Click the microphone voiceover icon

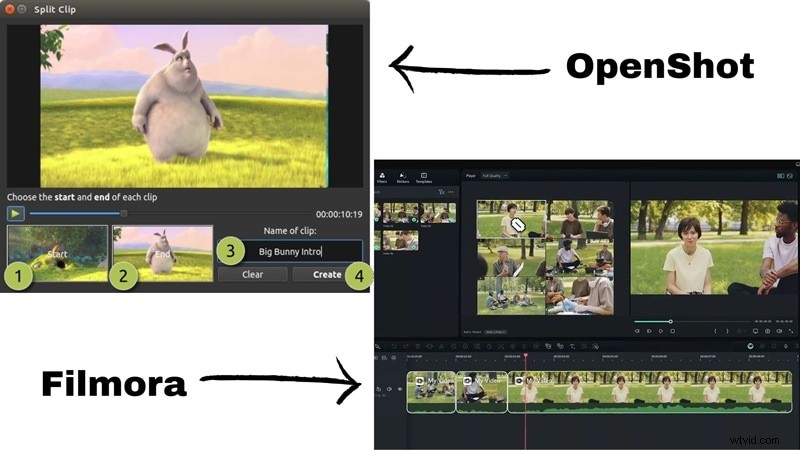(x=786, y=346)
